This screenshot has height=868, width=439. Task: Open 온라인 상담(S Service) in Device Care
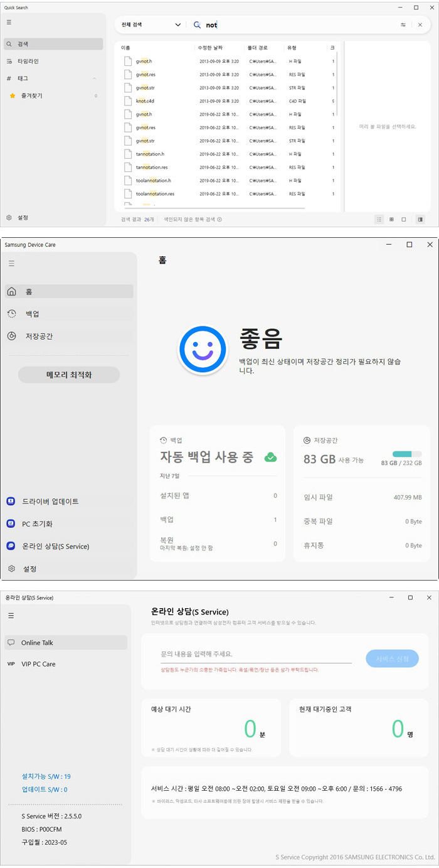point(55,547)
